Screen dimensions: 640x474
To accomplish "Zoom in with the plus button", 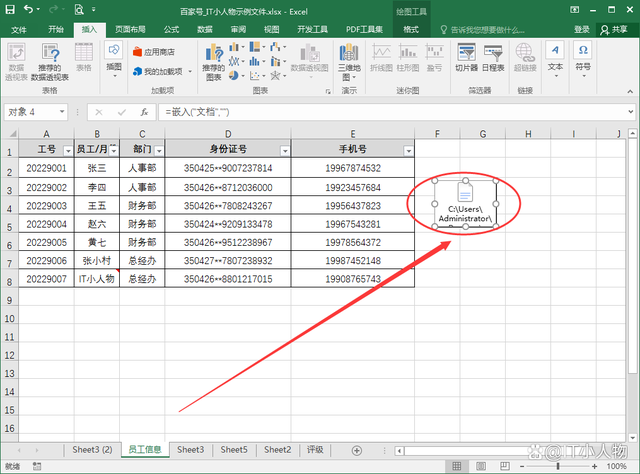I will point(594,466).
